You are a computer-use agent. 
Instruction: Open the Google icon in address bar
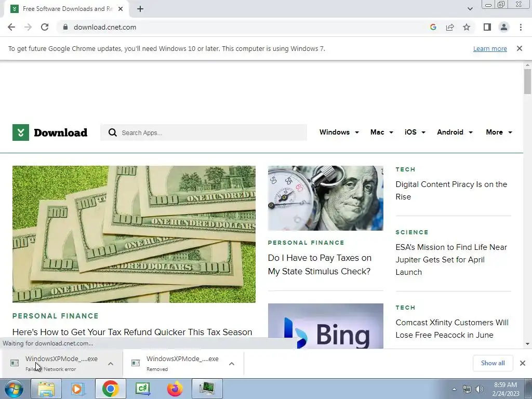(433, 27)
